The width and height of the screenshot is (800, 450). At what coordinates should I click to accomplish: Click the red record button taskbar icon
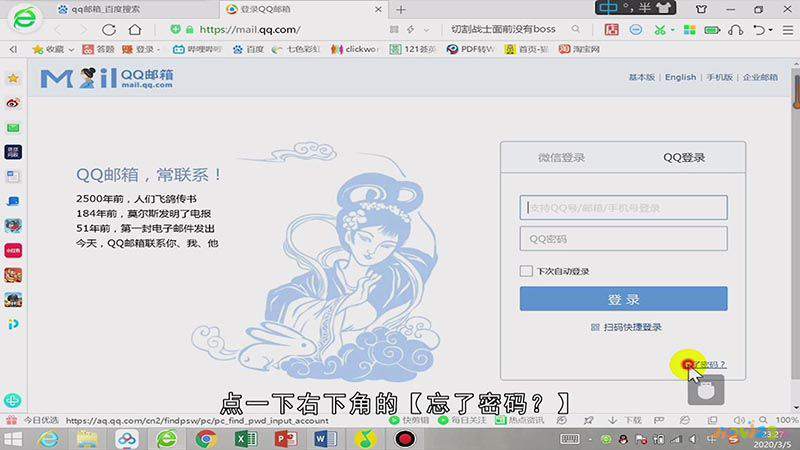(405, 439)
